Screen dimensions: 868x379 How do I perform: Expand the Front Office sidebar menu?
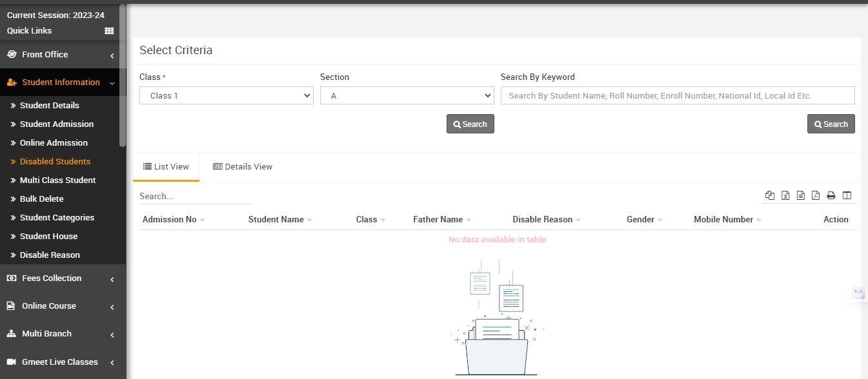61,55
